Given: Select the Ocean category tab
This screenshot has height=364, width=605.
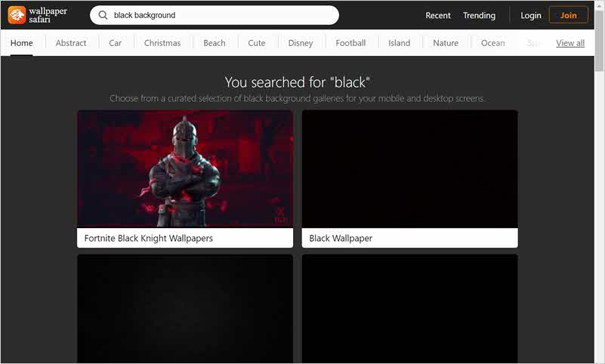Looking at the screenshot, I should [492, 43].
